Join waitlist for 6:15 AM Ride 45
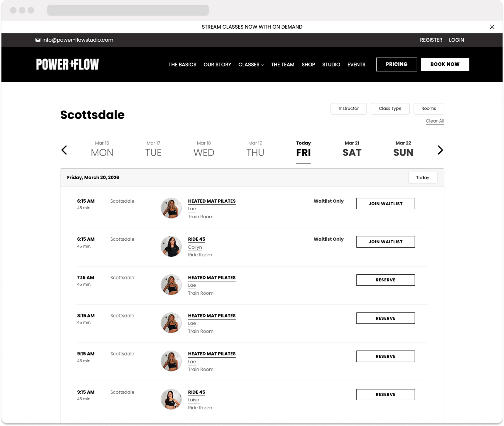 (385, 242)
